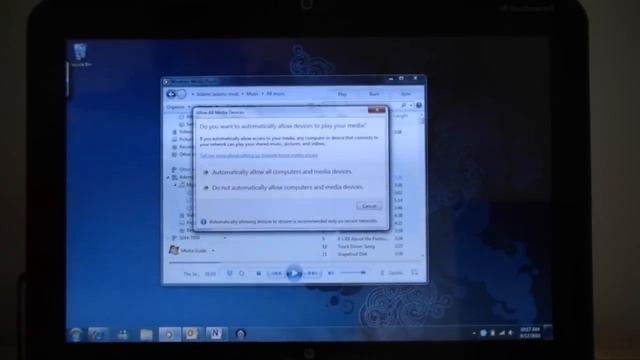Click the taskbar clock and date
Screen dimensions: 640x360
[x=530, y=333]
